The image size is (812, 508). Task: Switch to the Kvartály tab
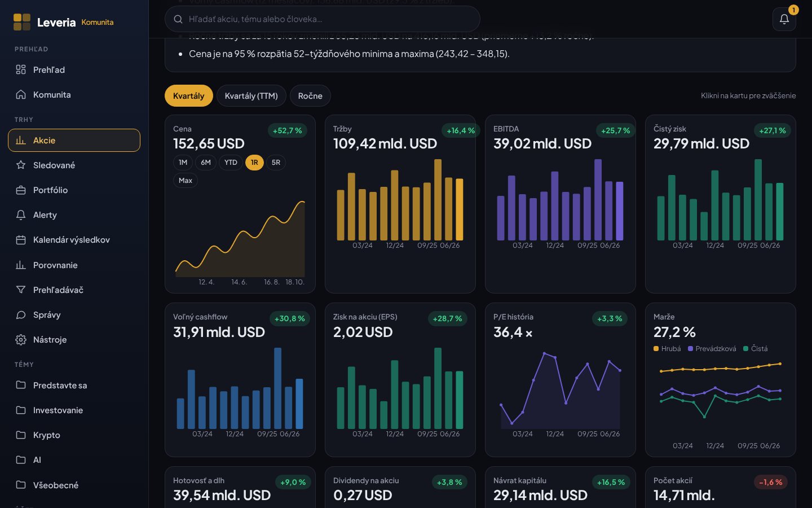click(188, 96)
